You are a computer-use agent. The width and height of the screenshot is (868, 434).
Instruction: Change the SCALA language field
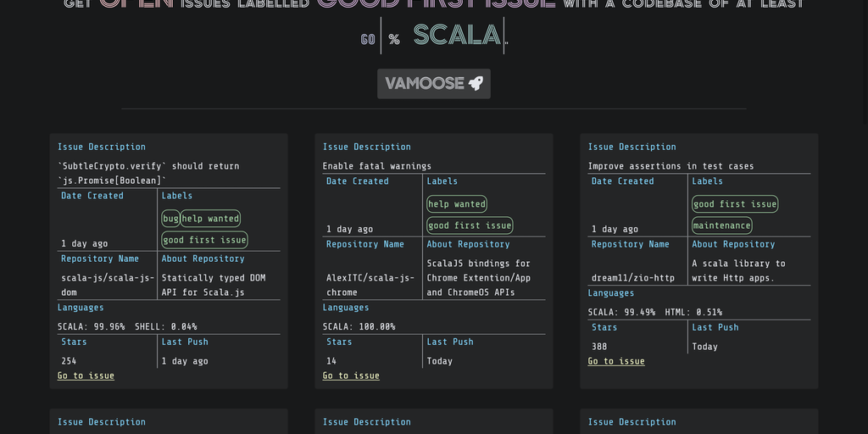click(457, 36)
